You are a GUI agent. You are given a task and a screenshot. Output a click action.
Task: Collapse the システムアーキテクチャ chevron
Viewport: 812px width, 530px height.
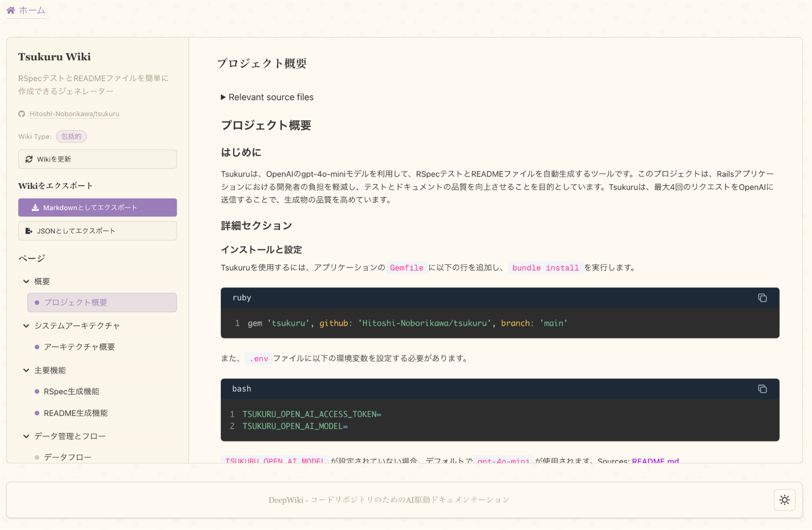coord(26,326)
